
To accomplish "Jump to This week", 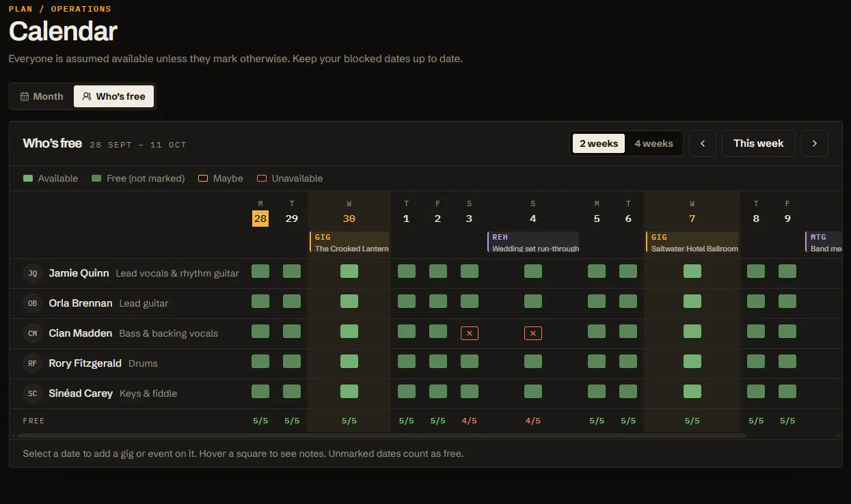I will [759, 143].
